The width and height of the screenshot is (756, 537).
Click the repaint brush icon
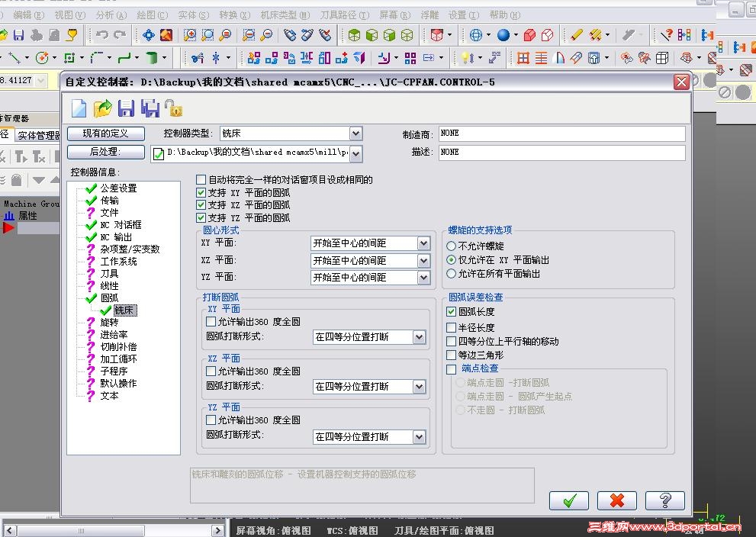[x=166, y=35]
